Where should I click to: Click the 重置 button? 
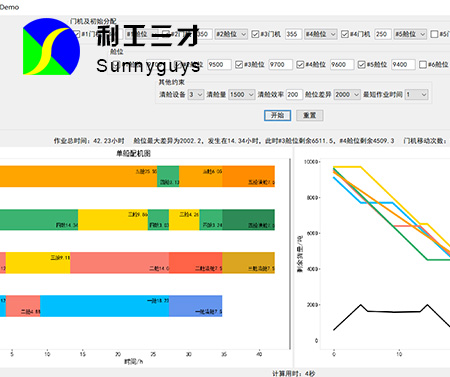click(309, 115)
